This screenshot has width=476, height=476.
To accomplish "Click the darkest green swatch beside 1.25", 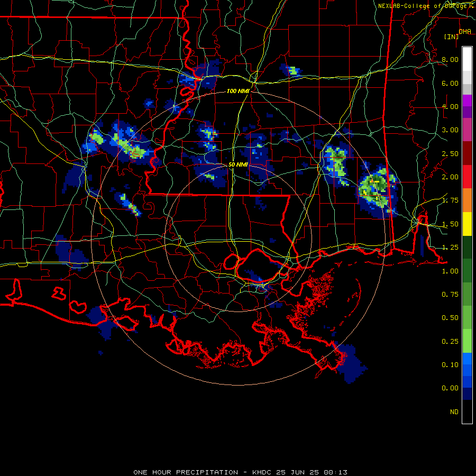I will pos(467,247).
